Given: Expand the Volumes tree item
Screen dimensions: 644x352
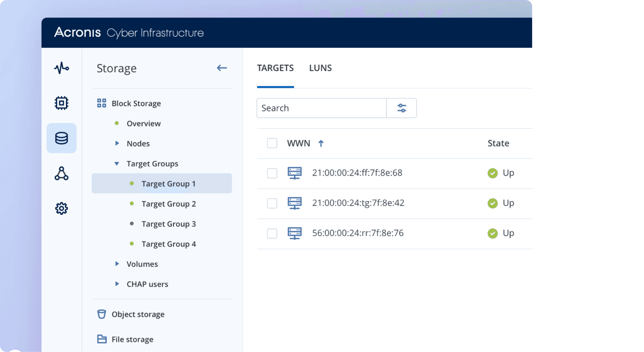Looking at the screenshot, I should tap(117, 264).
